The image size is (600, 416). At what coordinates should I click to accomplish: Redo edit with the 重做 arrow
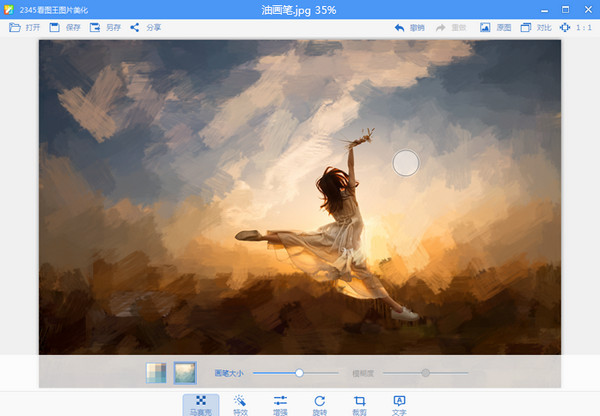pyautogui.click(x=451, y=27)
